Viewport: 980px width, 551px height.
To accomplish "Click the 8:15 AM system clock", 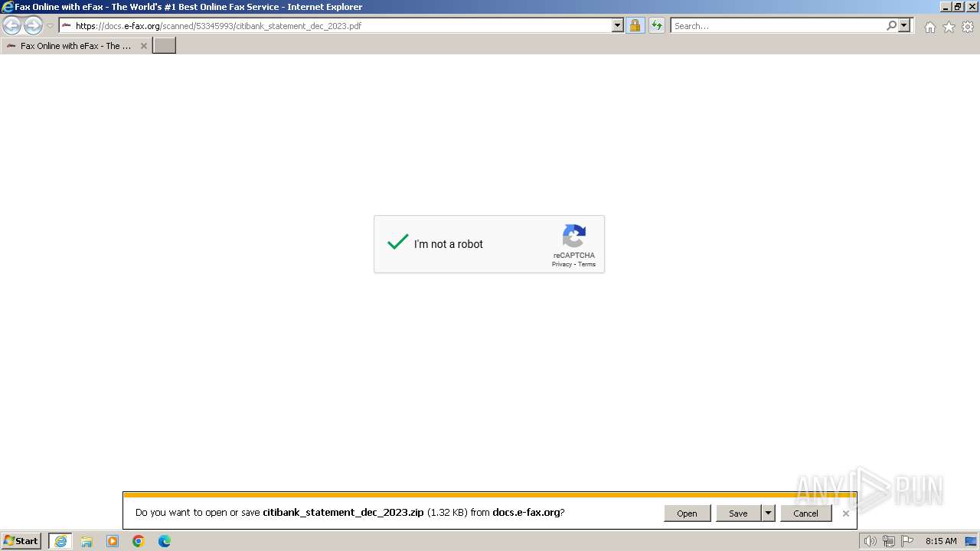I will click(941, 541).
